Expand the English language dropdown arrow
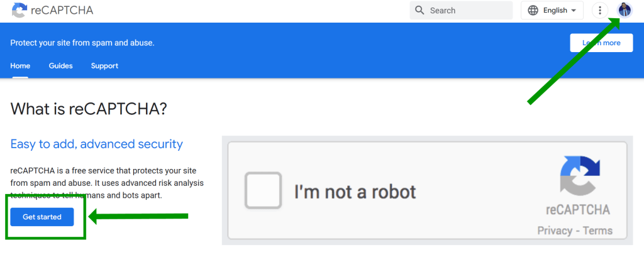Viewport: 644px width, 255px height. tap(573, 11)
